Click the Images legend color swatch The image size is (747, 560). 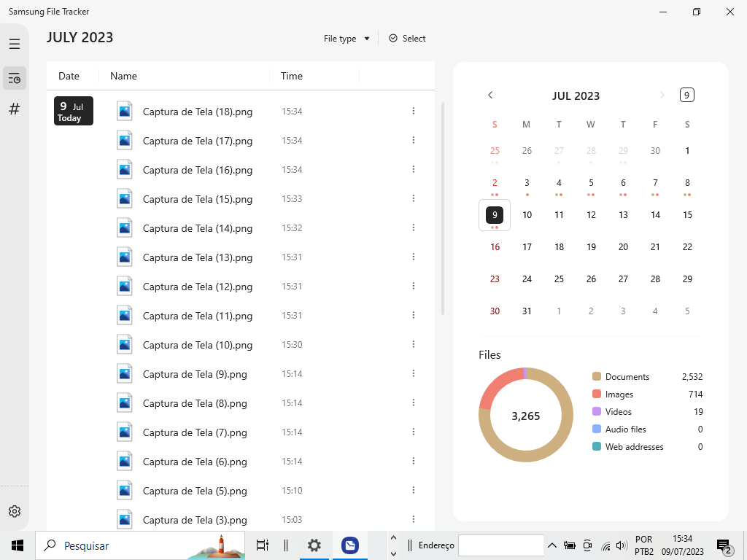597,394
